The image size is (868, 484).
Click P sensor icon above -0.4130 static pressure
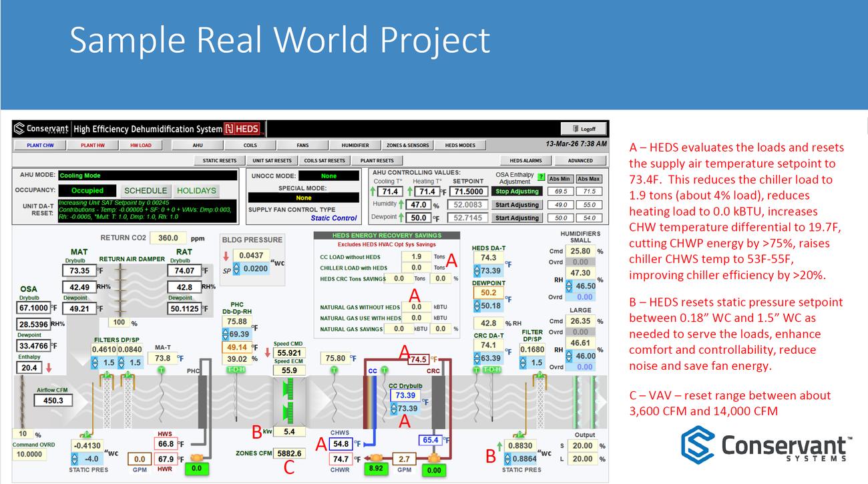pyautogui.click(x=87, y=433)
